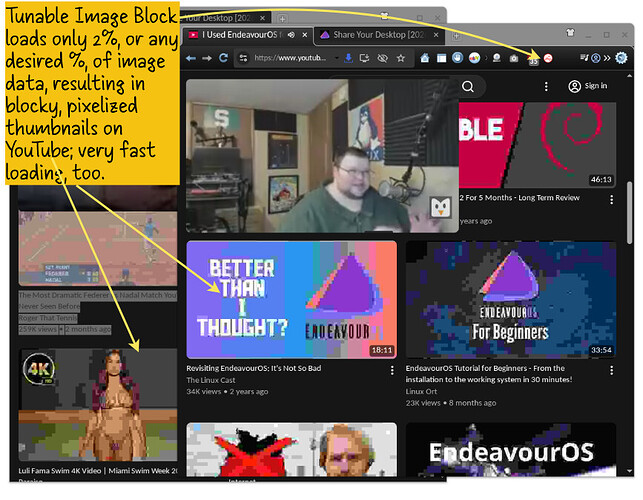Viewport: 643px width, 500px height.
Task: Open the 'Better Than I Thought?' thumbnail
Action: (x=292, y=299)
